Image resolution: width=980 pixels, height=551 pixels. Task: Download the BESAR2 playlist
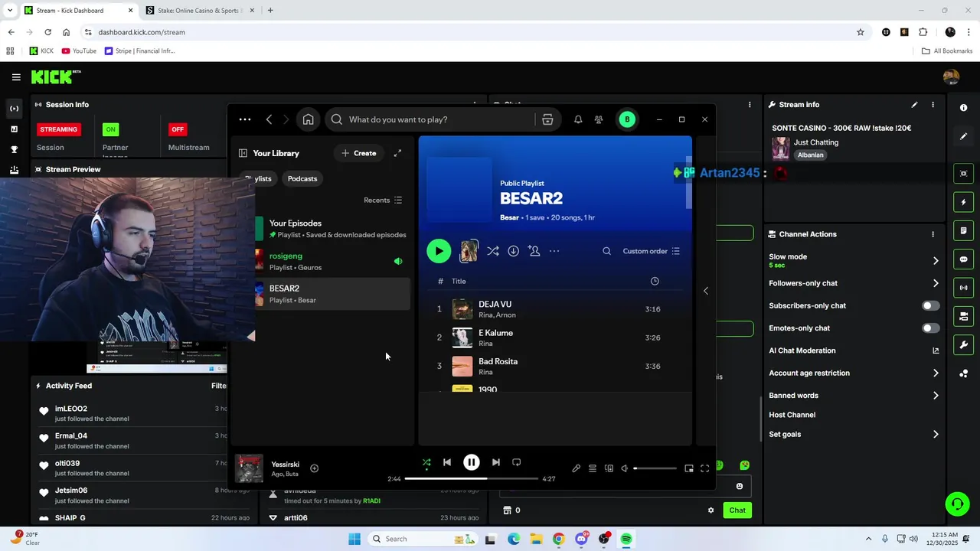(x=514, y=251)
